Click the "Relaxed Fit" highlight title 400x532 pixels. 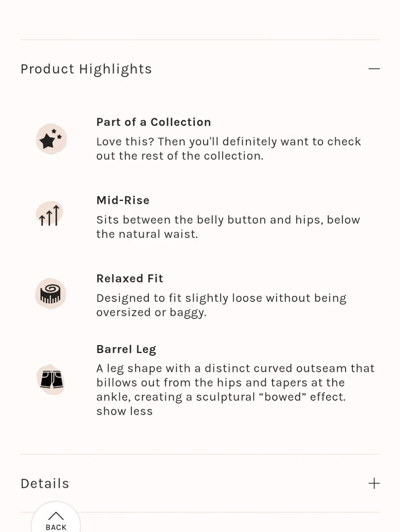pos(130,279)
